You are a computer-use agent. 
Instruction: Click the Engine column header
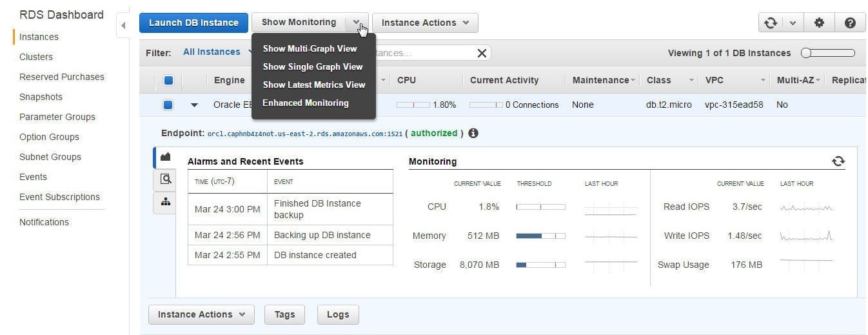229,80
